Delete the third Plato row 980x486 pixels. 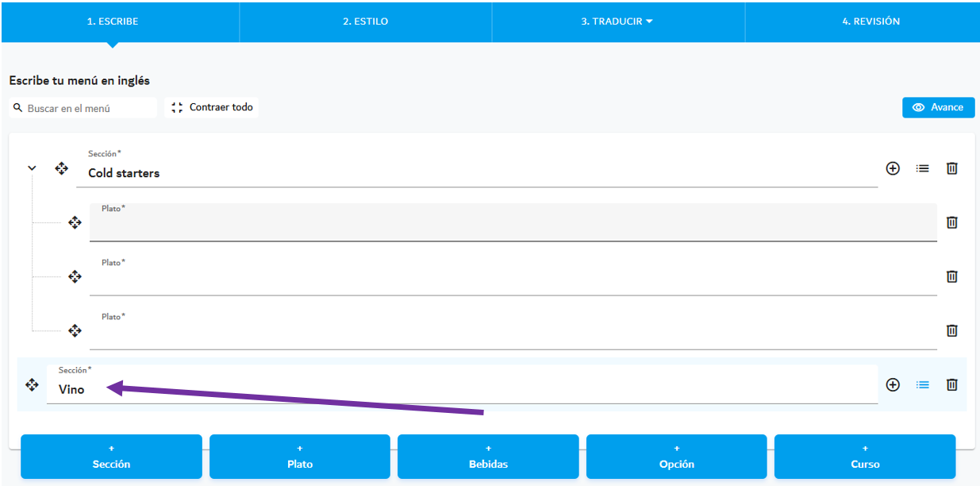tap(952, 330)
